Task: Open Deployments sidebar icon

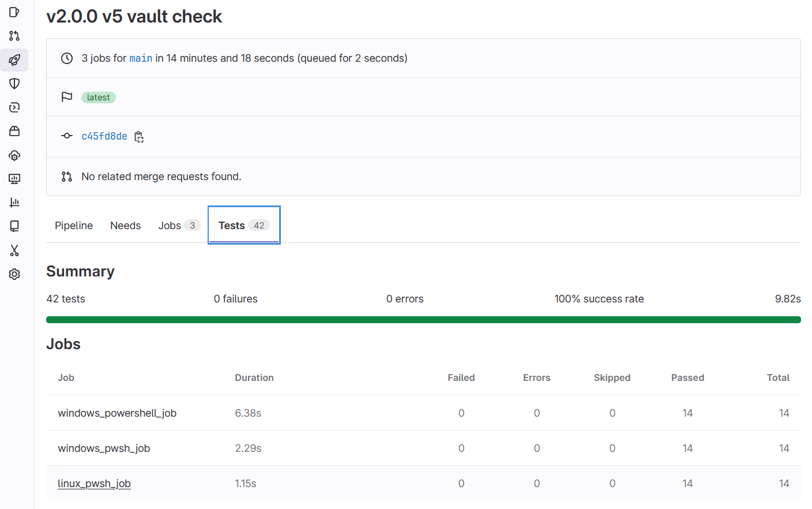Action: (x=14, y=107)
